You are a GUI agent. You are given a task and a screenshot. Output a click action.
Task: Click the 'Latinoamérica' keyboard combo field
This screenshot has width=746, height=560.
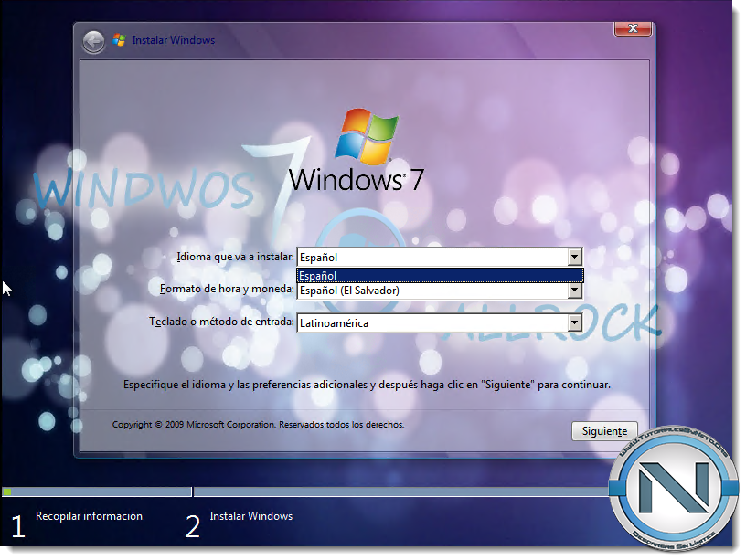click(x=440, y=323)
